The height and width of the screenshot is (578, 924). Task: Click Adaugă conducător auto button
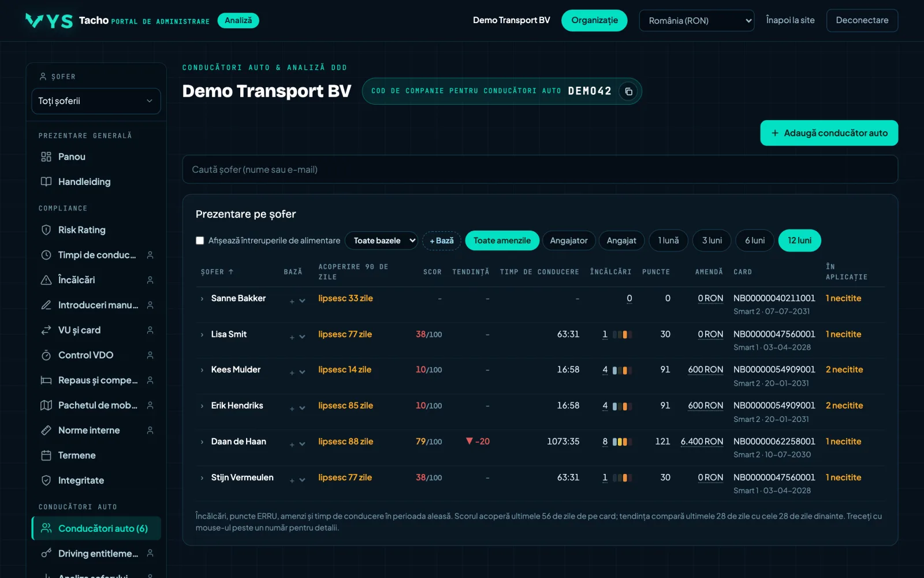pos(829,133)
